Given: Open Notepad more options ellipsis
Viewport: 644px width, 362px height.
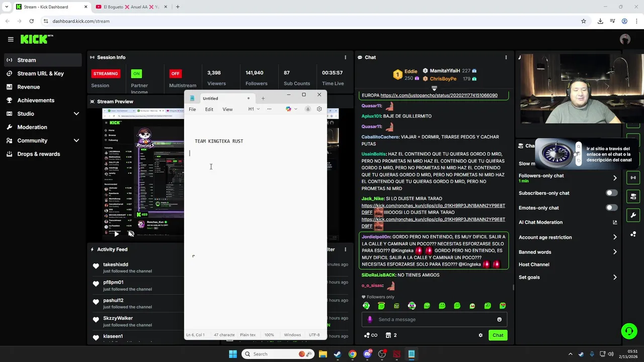Looking at the screenshot, I should tap(269, 109).
